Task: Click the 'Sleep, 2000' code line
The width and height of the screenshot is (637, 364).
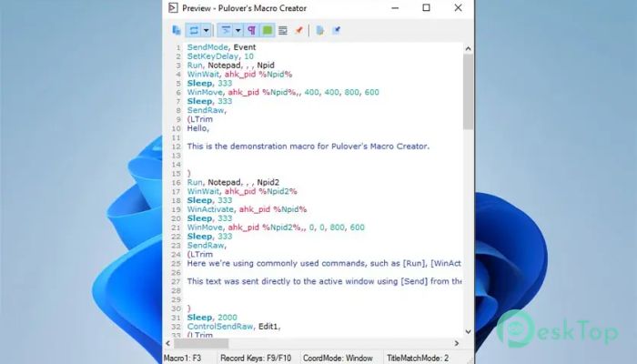Action: coord(212,318)
